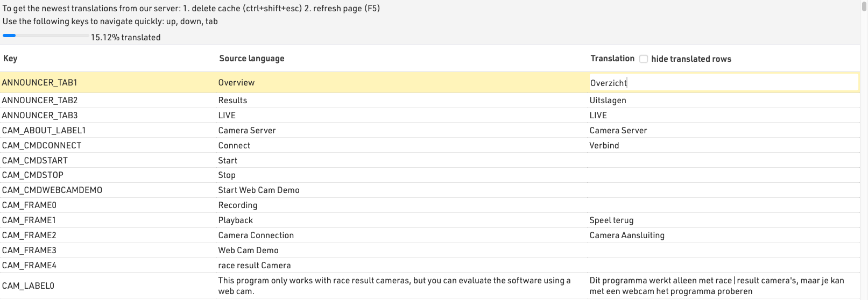The height and width of the screenshot is (300, 868).
Task: Select the empty translation cell for CAM_CMDSTOP
Action: pos(723,175)
